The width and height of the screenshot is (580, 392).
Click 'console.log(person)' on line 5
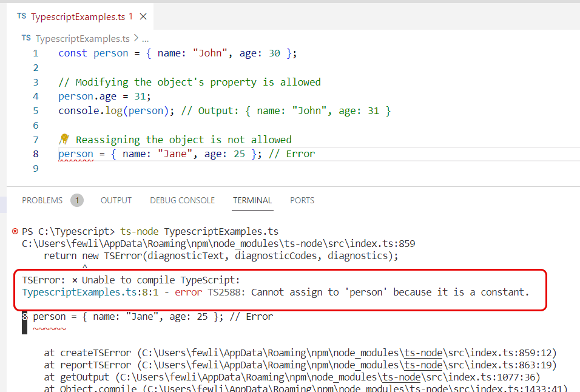[x=113, y=111]
